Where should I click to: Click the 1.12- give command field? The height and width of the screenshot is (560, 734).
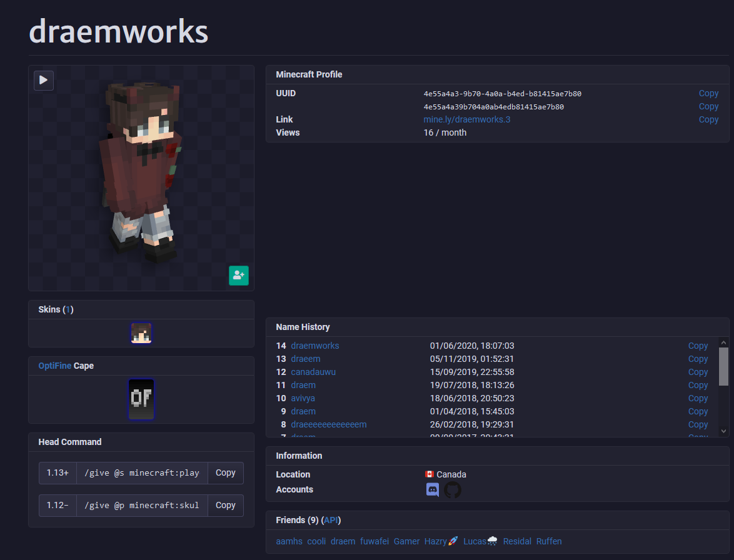(x=142, y=505)
